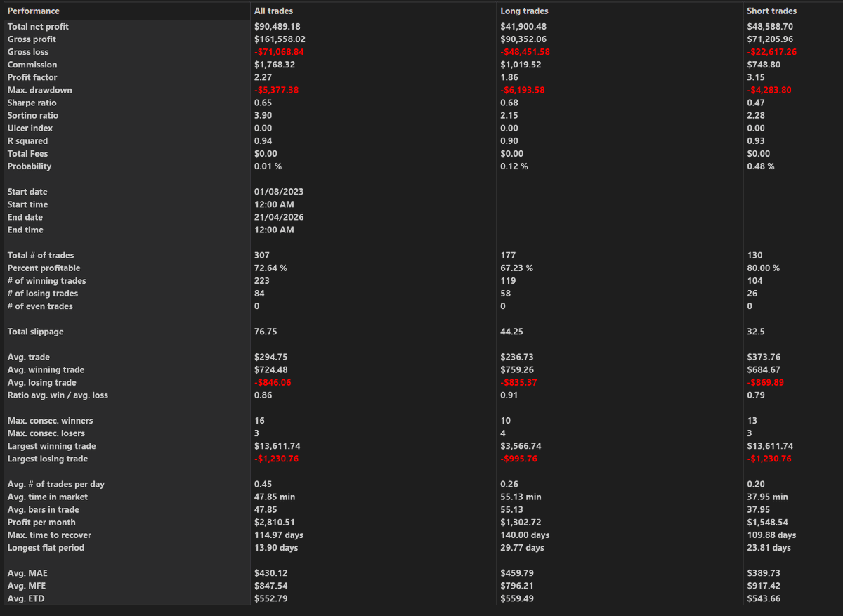Image resolution: width=843 pixels, height=616 pixels.
Task: Select the All trades net profit $90,489.18
Action: click(279, 27)
